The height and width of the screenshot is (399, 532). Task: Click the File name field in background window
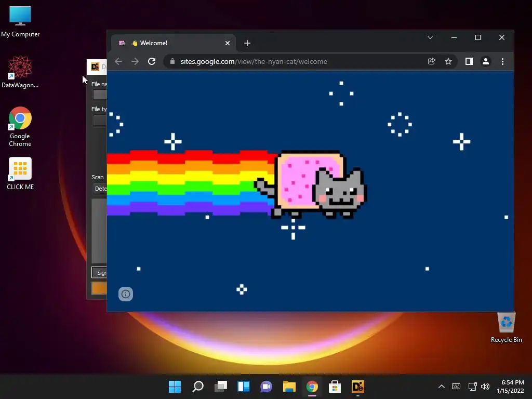(x=100, y=95)
